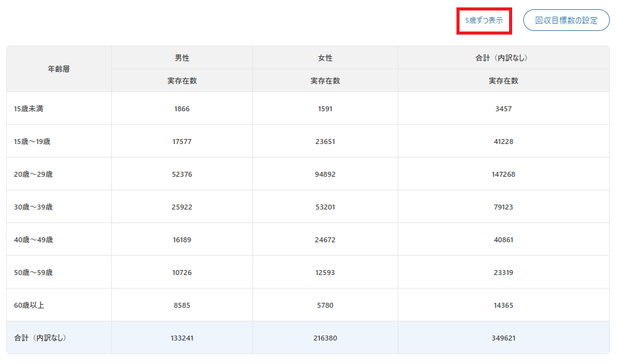Select the grand total cell 349621
The height and width of the screenshot is (364, 621).
[x=503, y=338]
